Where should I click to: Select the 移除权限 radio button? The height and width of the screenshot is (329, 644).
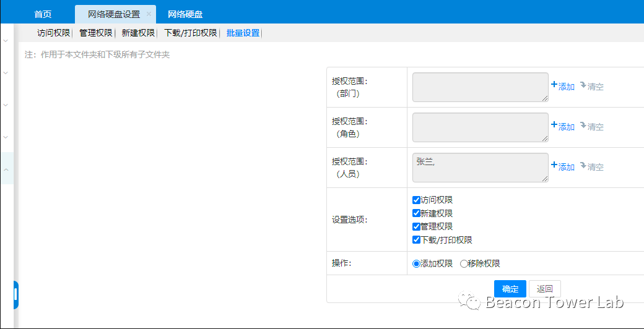pos(464,264)
